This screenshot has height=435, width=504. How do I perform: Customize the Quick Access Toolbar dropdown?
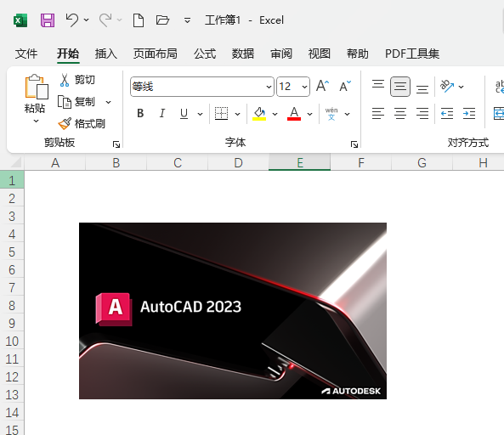pos(187,20)
